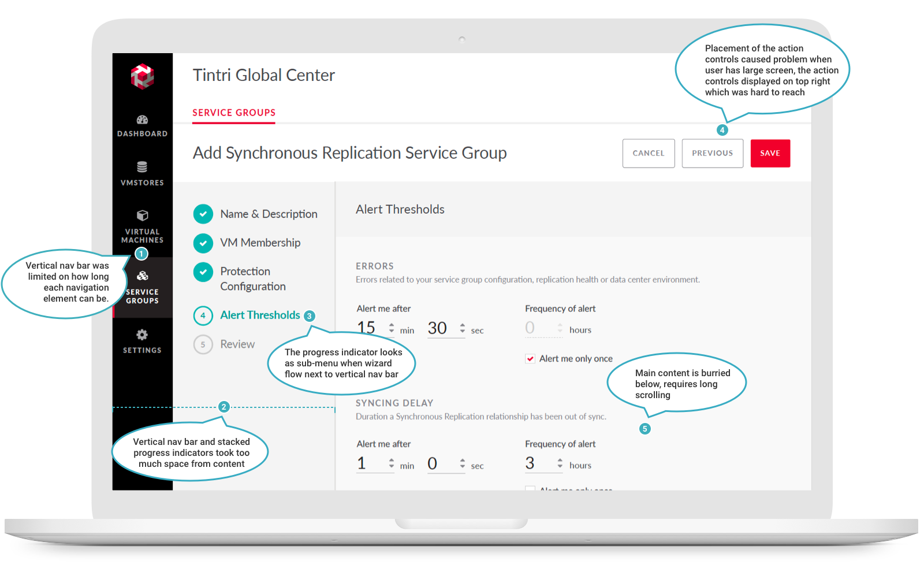Screen dimensions: 924x568
Task: Adjust the Errors seconds stepper arrows
Action: tap(463, 328)
